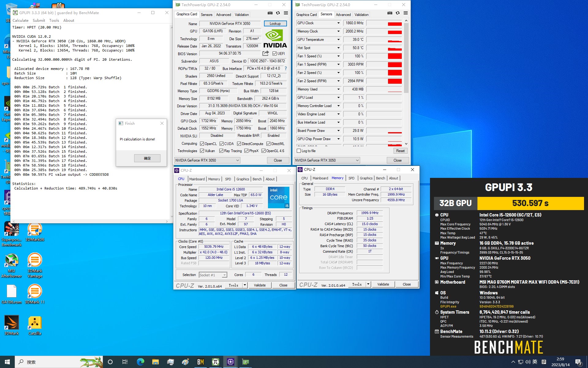Open the hamburger menu in left GPU-Z
588x368 pixels.
(x=286, y=13)
